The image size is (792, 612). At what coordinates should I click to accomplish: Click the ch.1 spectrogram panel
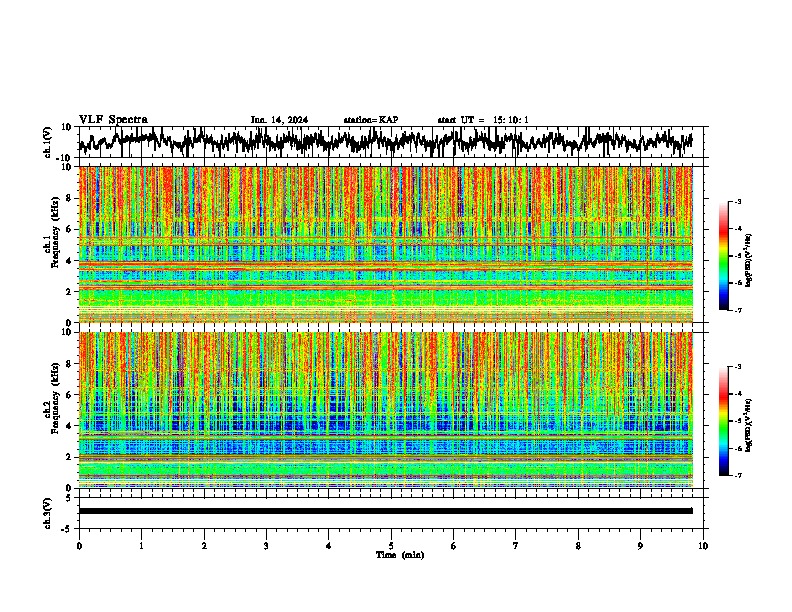pos(386,244)
